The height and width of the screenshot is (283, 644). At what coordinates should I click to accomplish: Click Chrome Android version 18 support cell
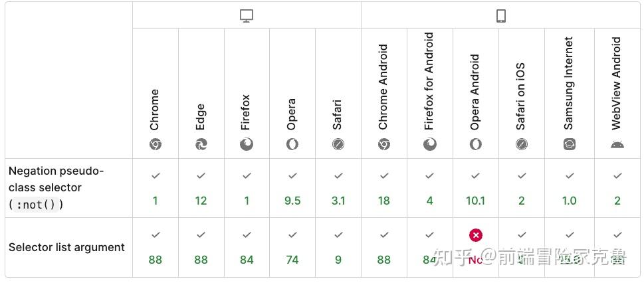point(384,188)
